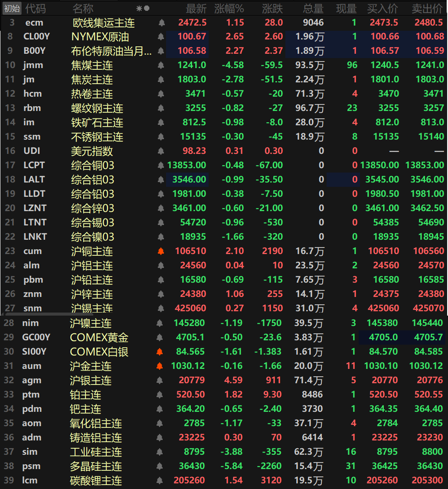Viewport: 448px width, 489px height.
Task: Open alert bell for 综合铝03
Action: (x=160, y=179)
